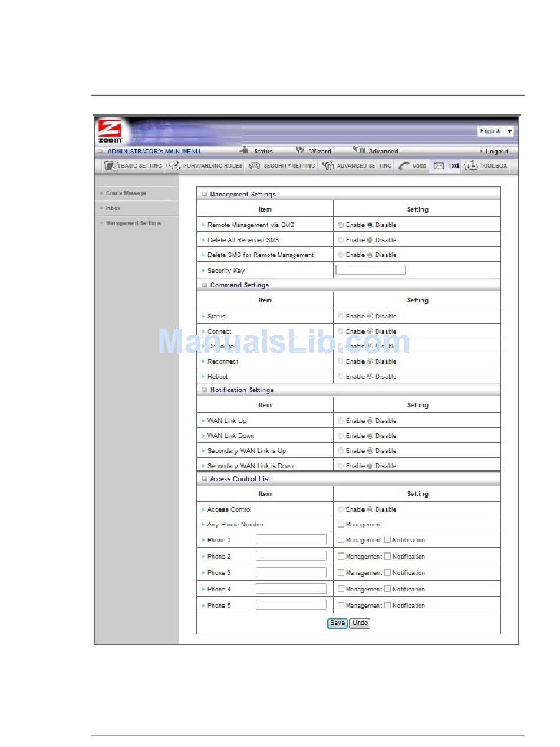This screenshot has width=560, height=747.
Task: Open the English language dropdown
Action: pos(496,131)
